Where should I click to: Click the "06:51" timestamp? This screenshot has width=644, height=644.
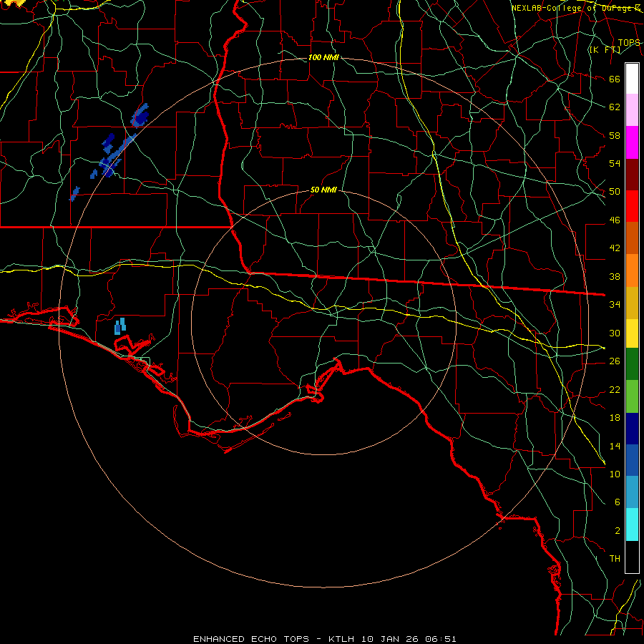441,639
